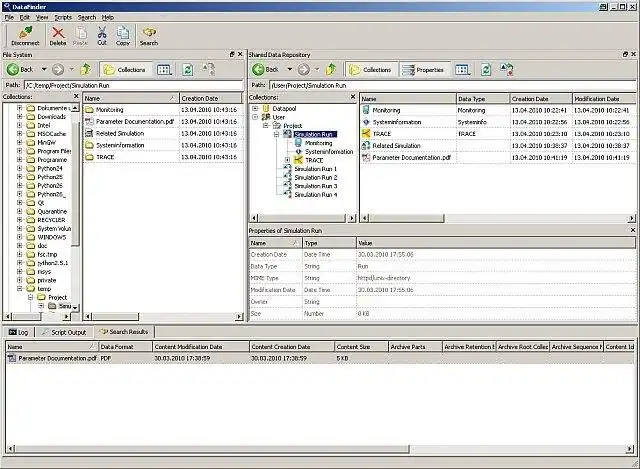Screen dimensions: 640x469
Task: Open Back history dropdown in repository panel
Action: tap(290, 69)
